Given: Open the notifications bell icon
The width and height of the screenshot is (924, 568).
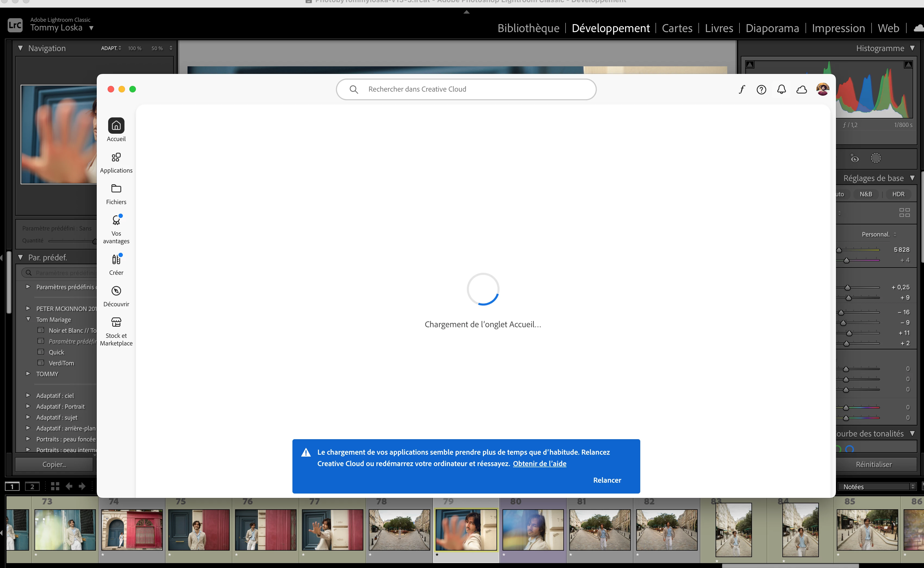Looking at the screenshot, I should point(781,89).
